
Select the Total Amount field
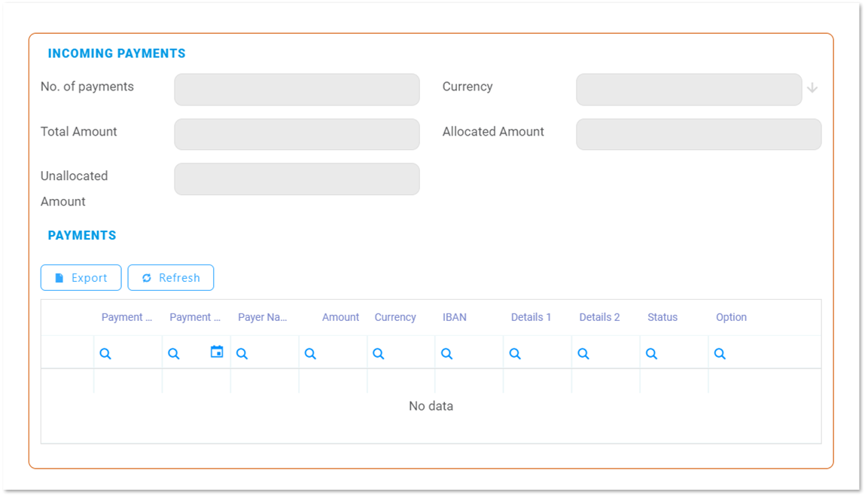coord(297,134)
